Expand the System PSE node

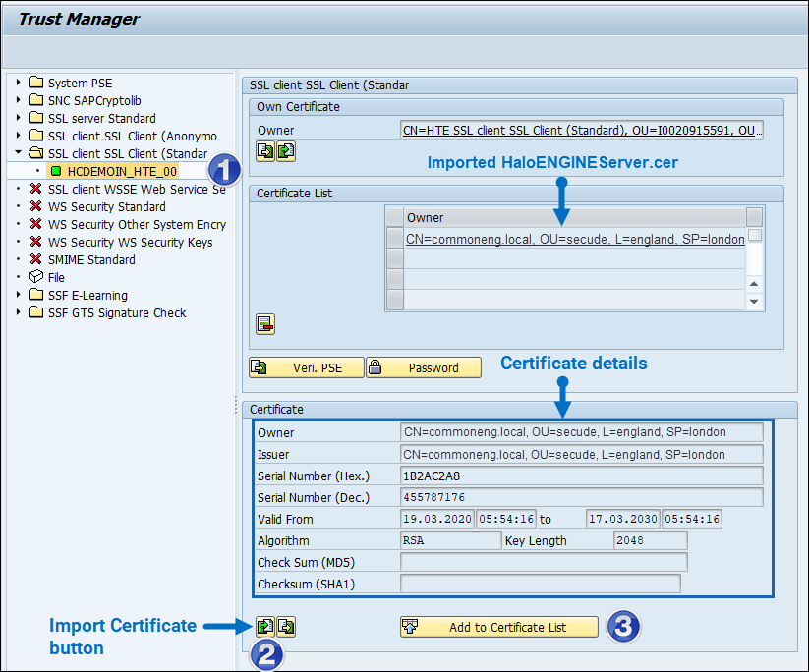pos(18,83)
